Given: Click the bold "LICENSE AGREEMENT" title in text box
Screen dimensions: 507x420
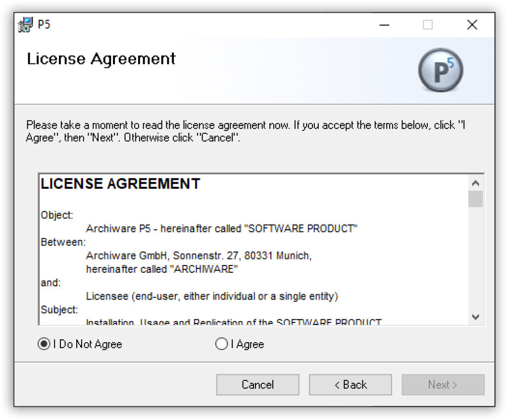Looking at the screenshot, I should (x=120, y=184).
